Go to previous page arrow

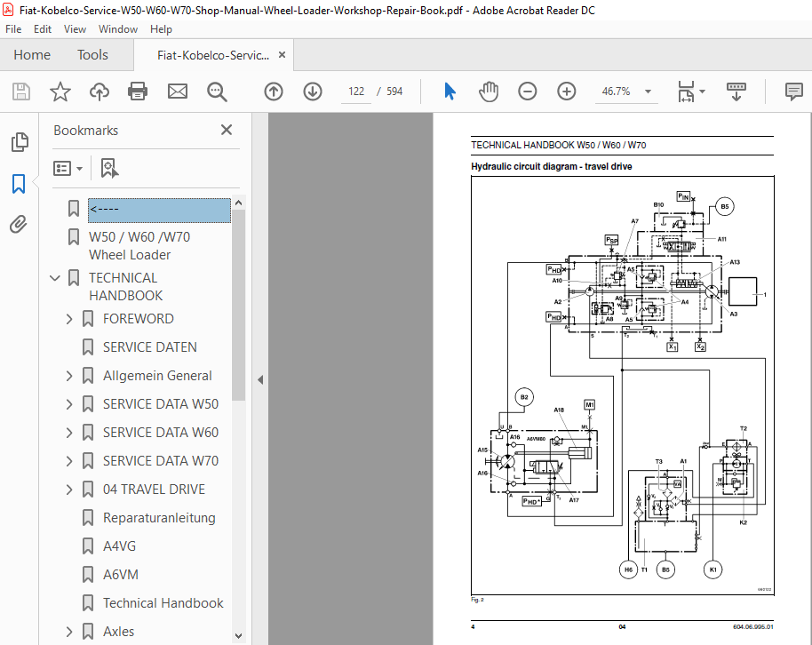click(x=274, y=92)
